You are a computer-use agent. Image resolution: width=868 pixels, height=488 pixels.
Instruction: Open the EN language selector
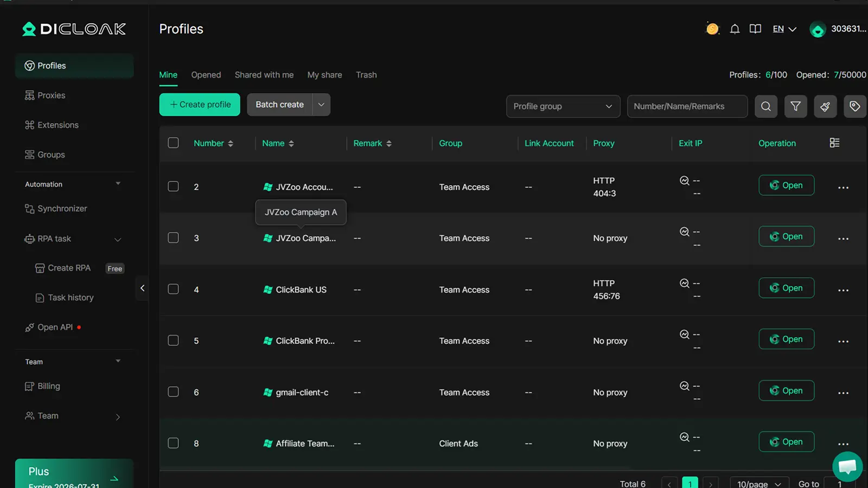tap(784, 29)
